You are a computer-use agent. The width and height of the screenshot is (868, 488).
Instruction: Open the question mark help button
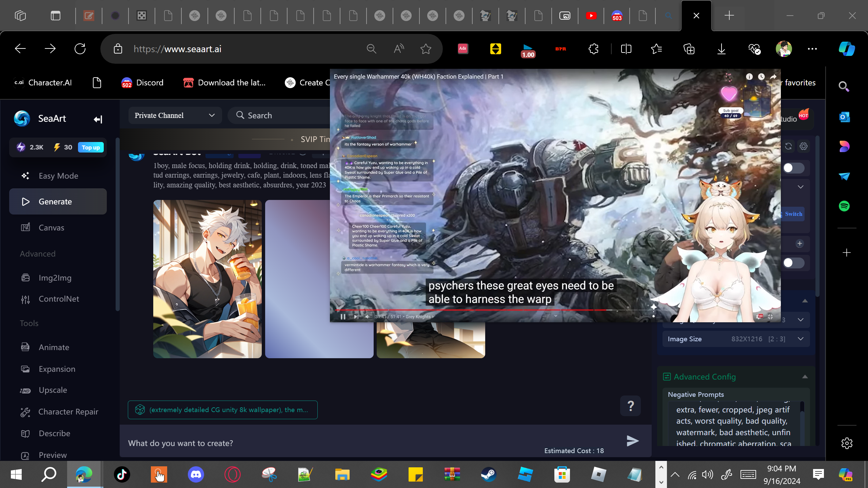[x=631, y=406]
